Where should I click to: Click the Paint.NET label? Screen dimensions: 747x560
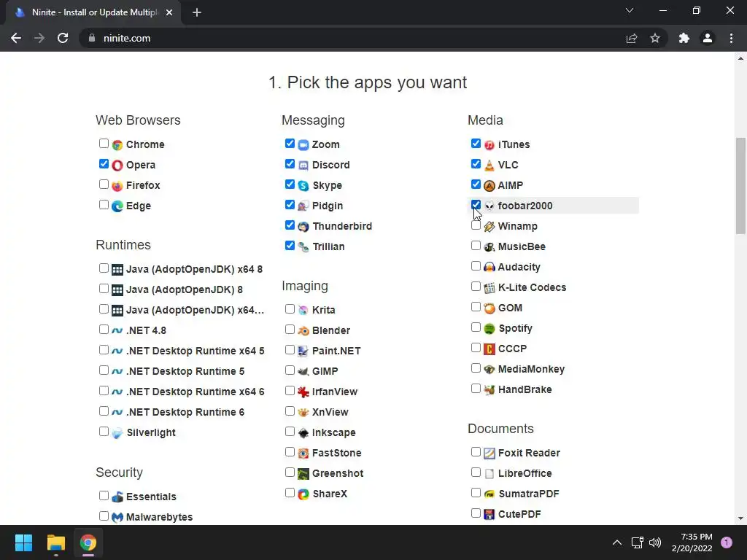[336, 351]
